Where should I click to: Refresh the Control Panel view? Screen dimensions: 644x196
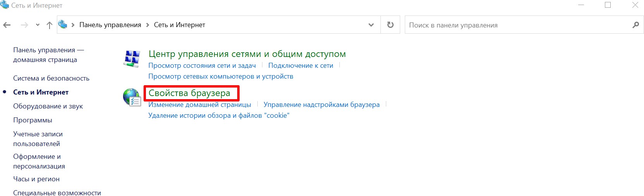391,25
